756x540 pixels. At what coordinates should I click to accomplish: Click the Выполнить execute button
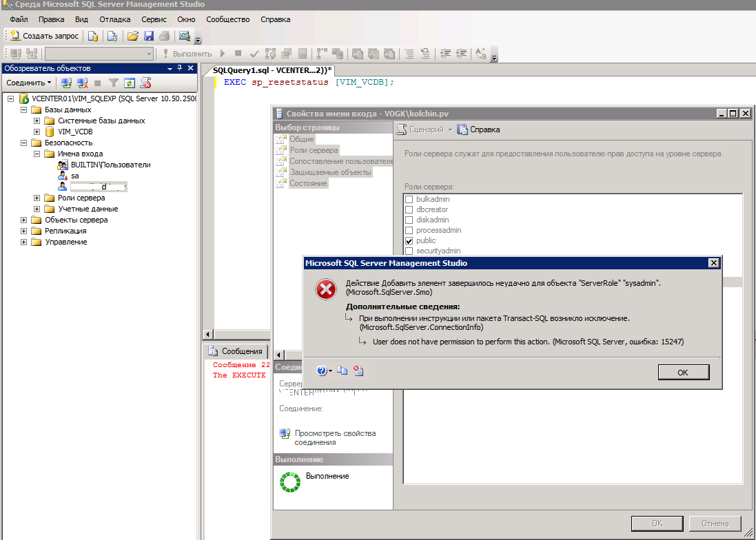click(187, 54)
